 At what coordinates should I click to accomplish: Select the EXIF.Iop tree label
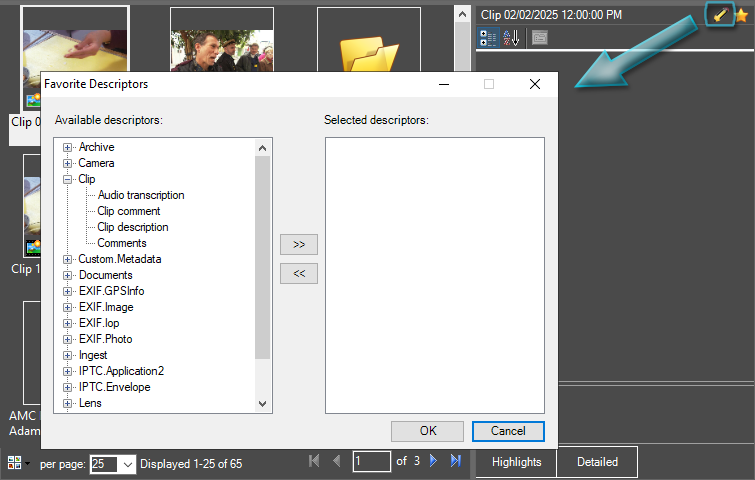[x=99, y=323]
